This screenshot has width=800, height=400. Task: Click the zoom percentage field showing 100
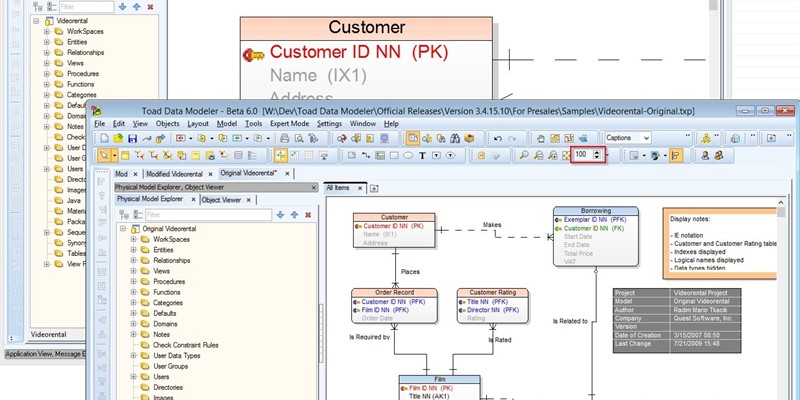coord(582,155)
